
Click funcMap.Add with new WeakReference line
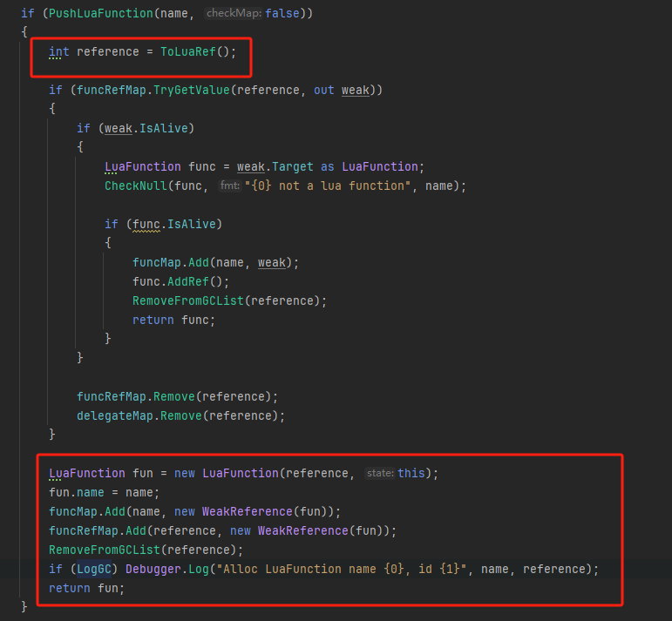(195, 512)
